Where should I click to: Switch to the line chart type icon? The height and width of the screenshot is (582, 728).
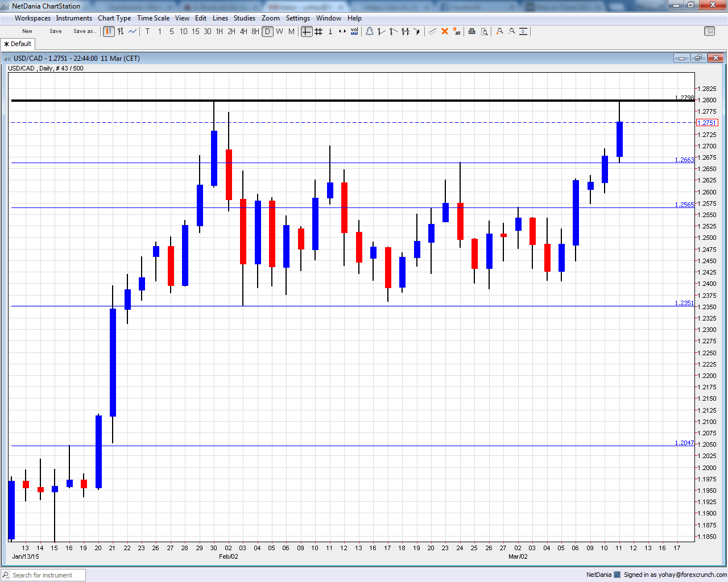click(133, 31)
